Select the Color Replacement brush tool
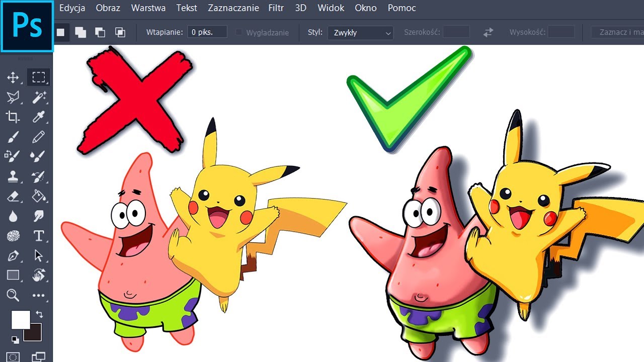This screenshot has width=644, height=362. coord(13,156)
